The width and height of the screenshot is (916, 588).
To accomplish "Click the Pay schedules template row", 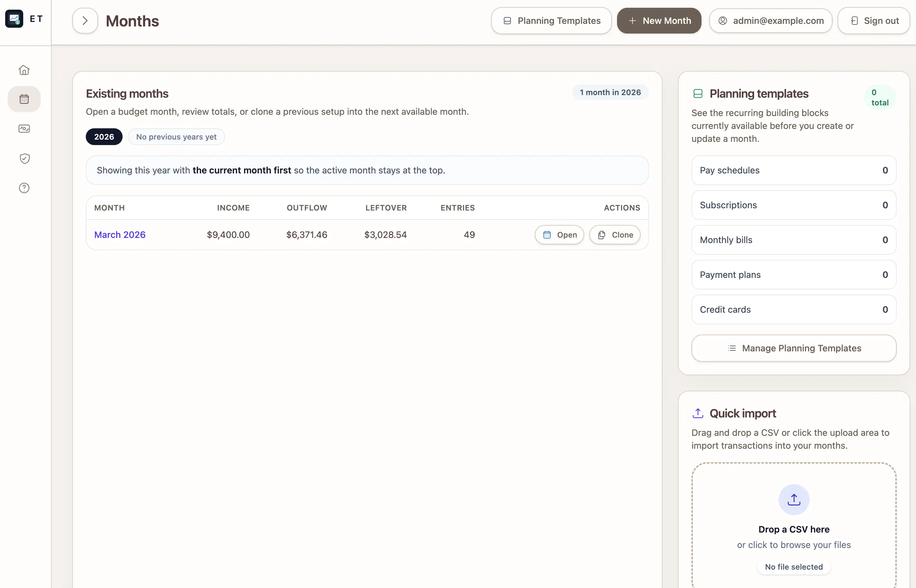I will (794, 170).
